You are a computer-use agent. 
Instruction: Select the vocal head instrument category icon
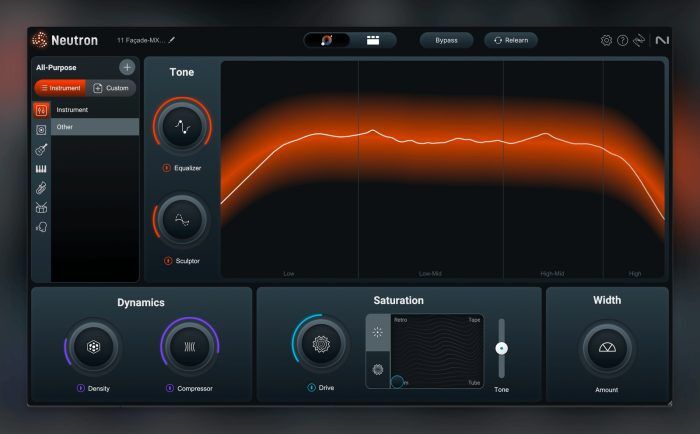pos(41,227)
